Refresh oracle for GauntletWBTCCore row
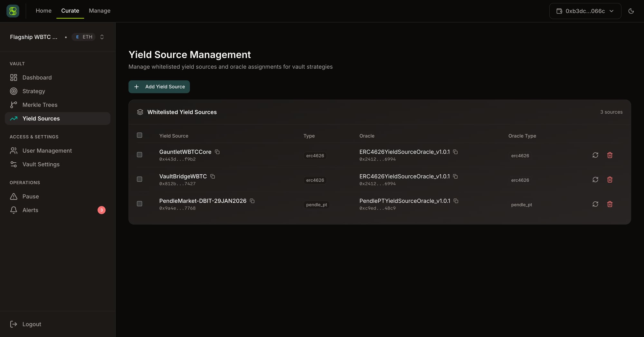 click(x=595, y=155)
